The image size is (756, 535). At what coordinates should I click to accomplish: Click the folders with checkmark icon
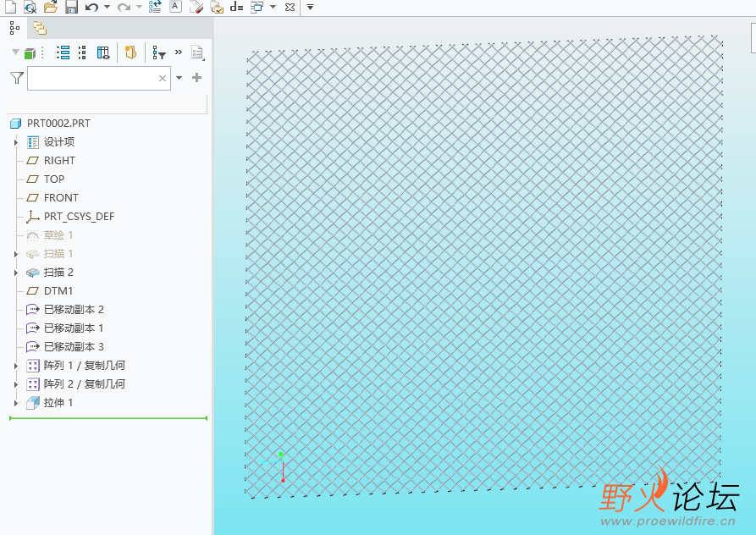pos(217,7)
